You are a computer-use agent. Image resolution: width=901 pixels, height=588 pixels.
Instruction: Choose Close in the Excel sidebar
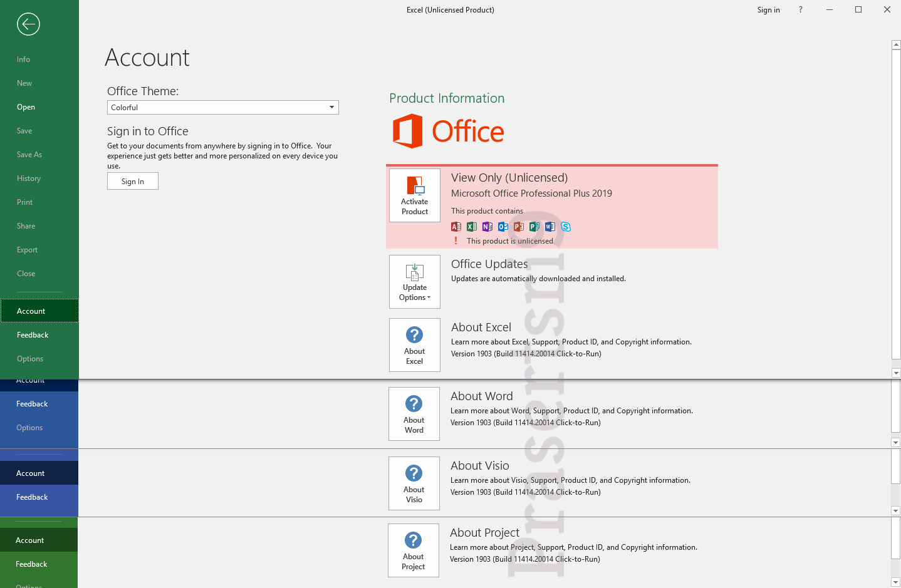coord(39,274)
